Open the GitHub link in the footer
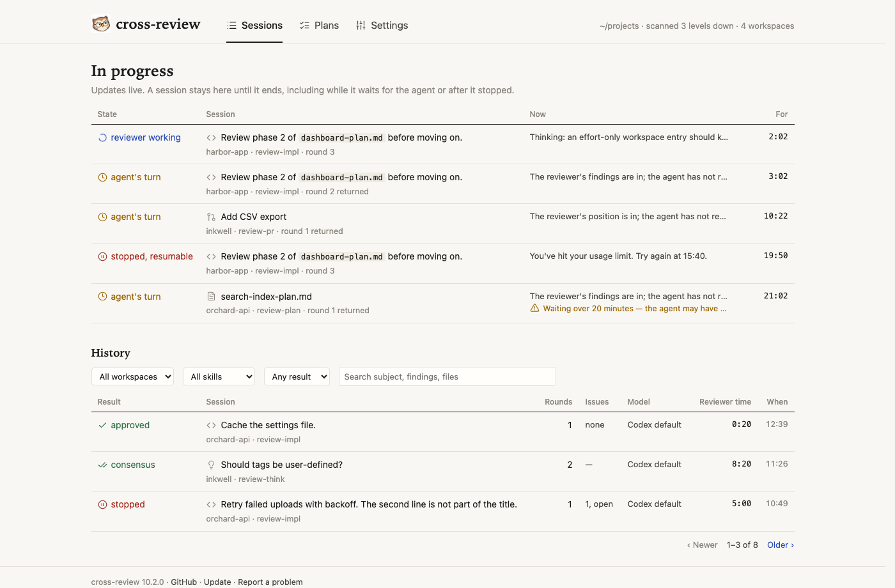Screen dimensions: 895x588 [184, 582]
